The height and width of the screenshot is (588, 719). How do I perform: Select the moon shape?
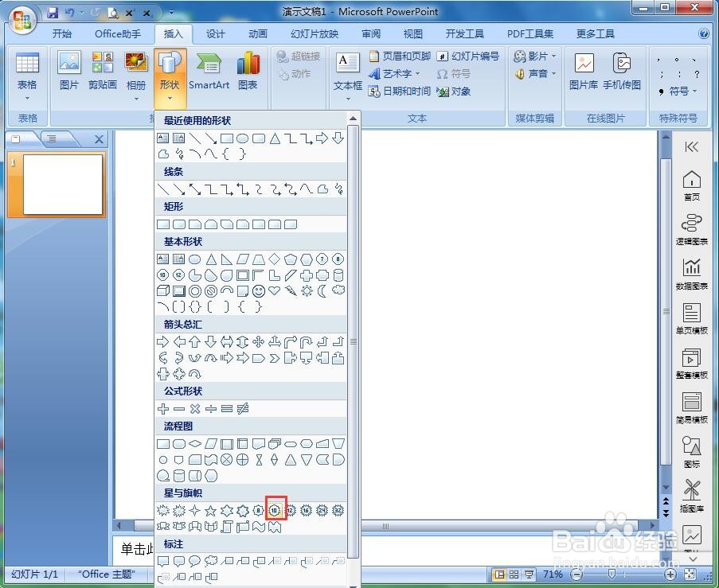(322, 290)
